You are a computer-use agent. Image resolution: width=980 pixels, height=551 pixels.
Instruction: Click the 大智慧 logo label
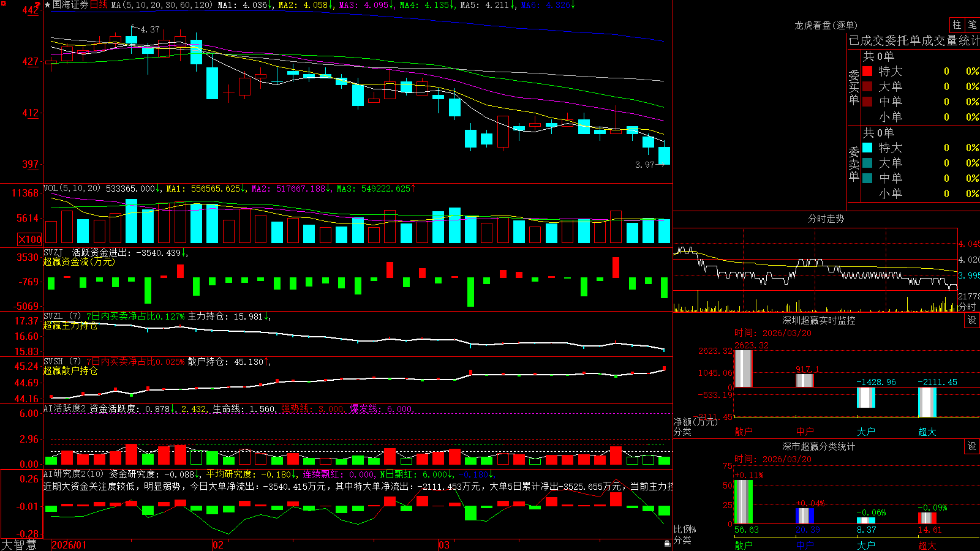(19, 544)
